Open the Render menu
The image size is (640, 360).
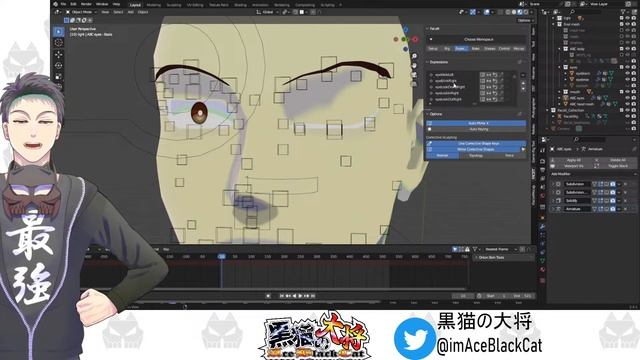pyautogui.click(x=86, y=4)
